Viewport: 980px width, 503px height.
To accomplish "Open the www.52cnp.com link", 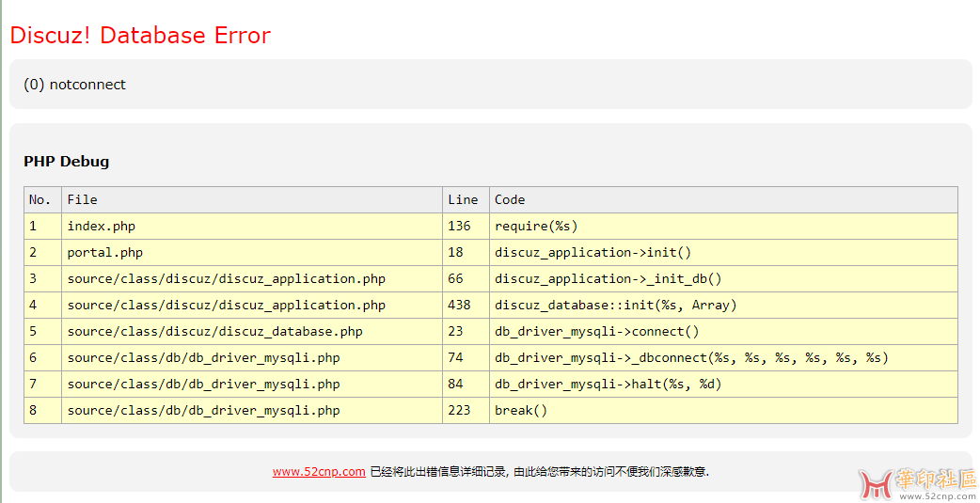I will pos(319,472).
